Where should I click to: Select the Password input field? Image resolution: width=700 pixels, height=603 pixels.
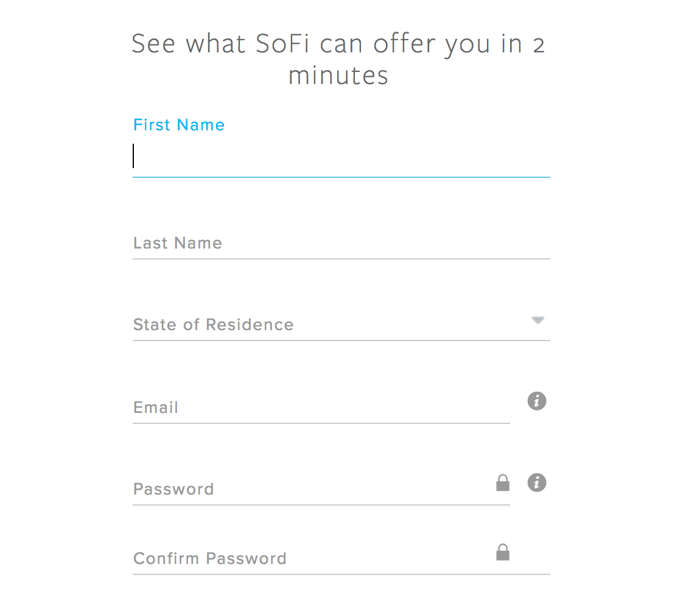pyautogui.click(x=321, y=489)
